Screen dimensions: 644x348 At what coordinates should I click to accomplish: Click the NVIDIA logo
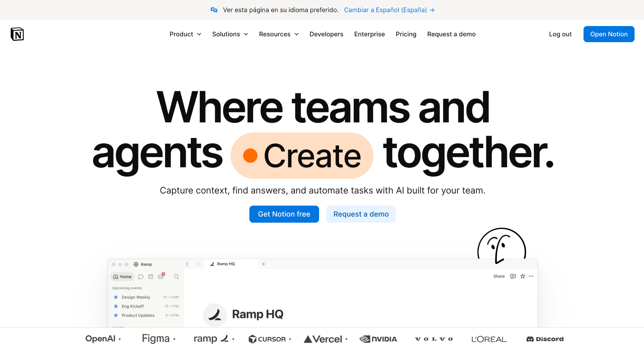(378, 339)
